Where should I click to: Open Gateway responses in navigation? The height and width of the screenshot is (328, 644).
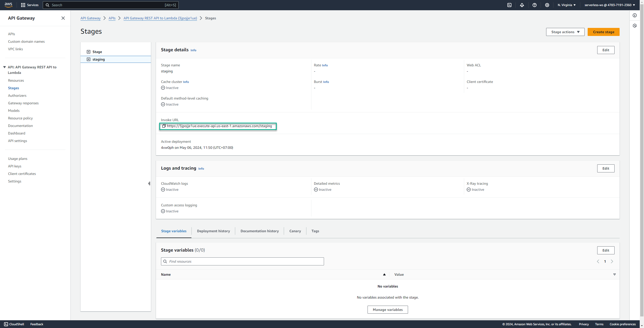(23, 103)
